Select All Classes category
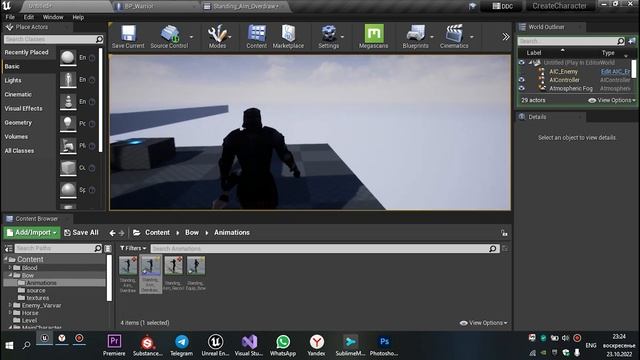 pos(19,151)
